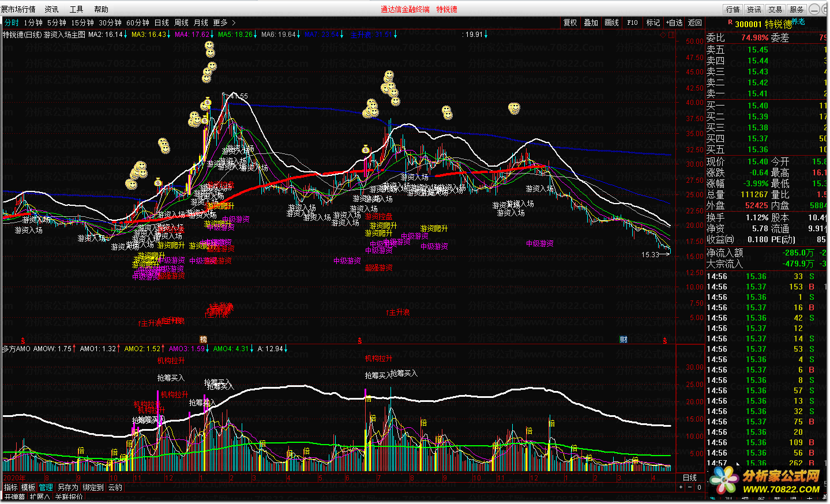Screen dimensions: 830x504
Task: Open the 资讯 top-right button
Action: click(x=754, y=9)
